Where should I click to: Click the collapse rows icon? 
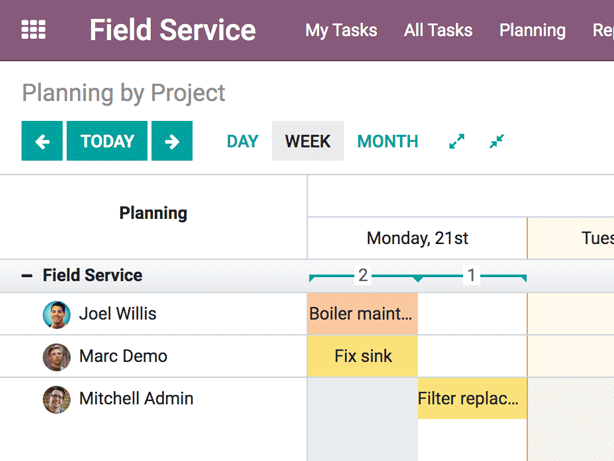coord(497,141)
